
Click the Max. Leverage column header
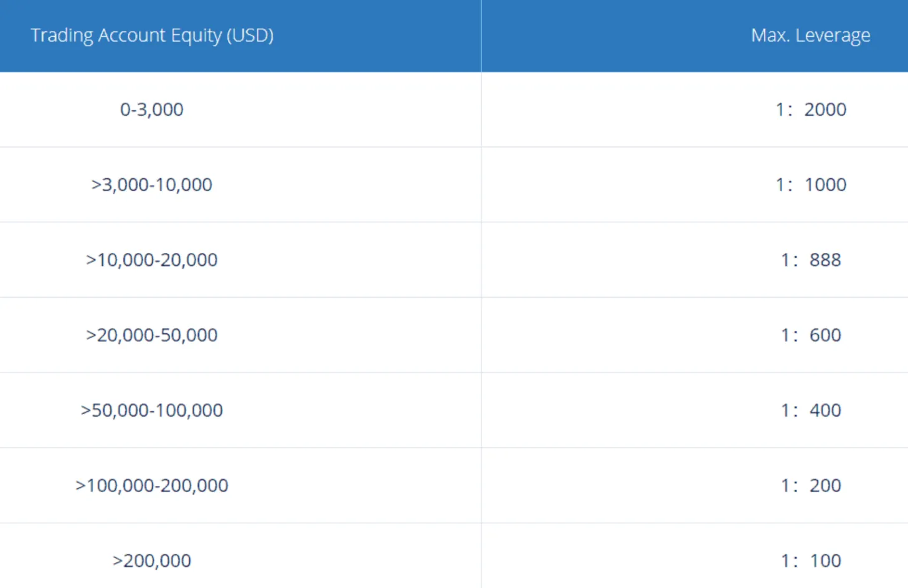pos(810,36)
